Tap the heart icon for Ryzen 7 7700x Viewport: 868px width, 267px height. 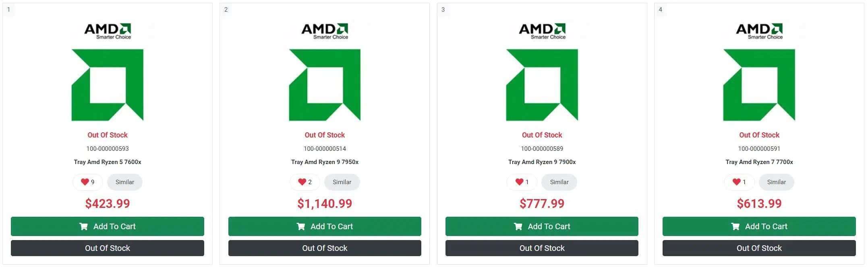[739, 182]
